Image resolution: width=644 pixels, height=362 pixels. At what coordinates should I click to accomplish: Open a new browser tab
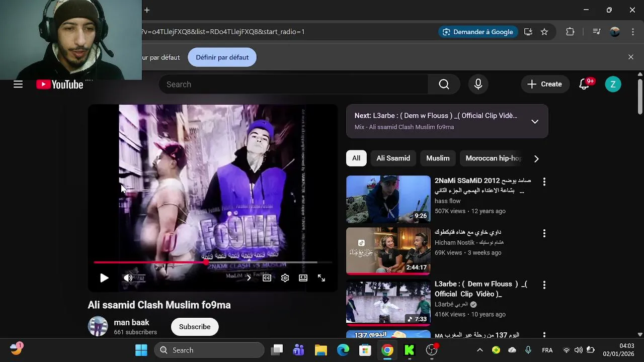click(x=147, y=10)
